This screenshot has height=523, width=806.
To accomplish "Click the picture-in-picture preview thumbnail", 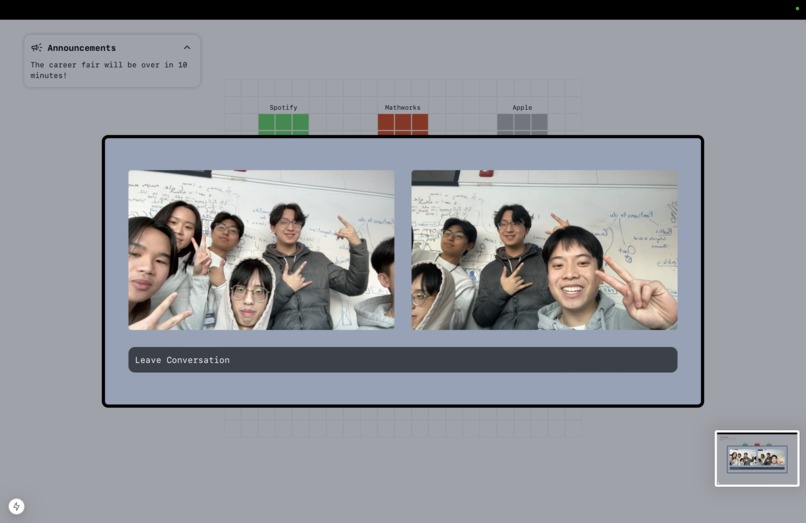I will tap(757, 458).
